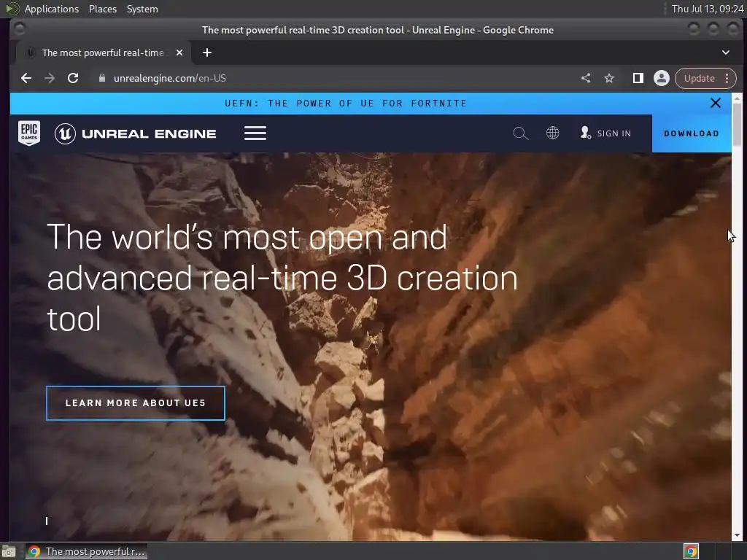Open the Places menu
Image resolution: width=747 pixels, height=560 pixels.
[x=102, y=9]
